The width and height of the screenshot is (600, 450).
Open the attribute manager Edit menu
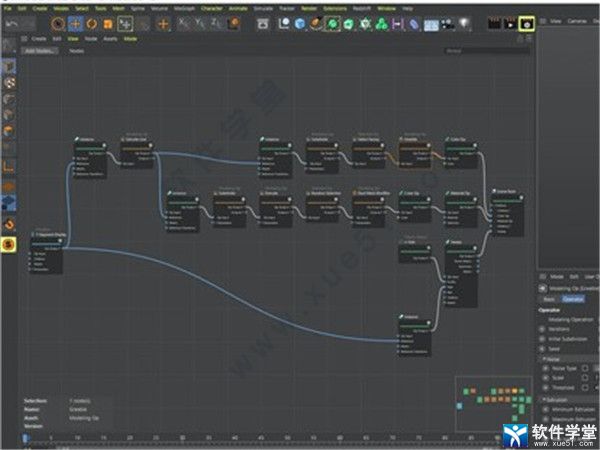574,276
